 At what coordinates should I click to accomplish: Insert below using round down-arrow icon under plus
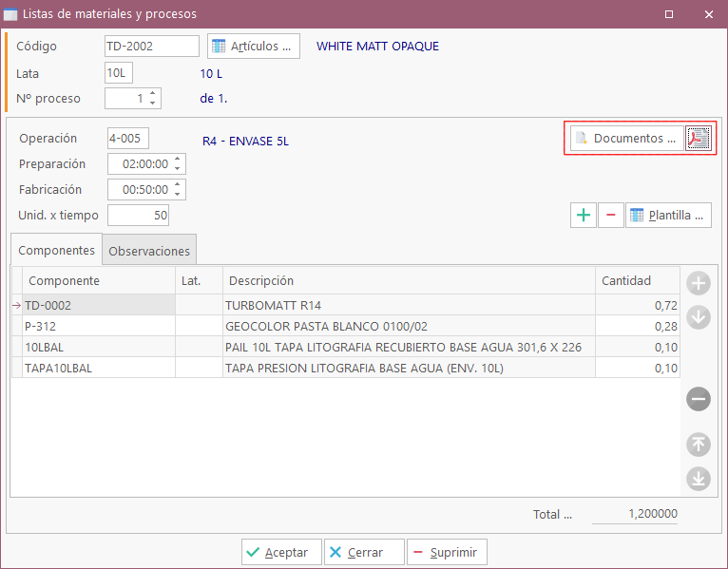coord(699,317)
